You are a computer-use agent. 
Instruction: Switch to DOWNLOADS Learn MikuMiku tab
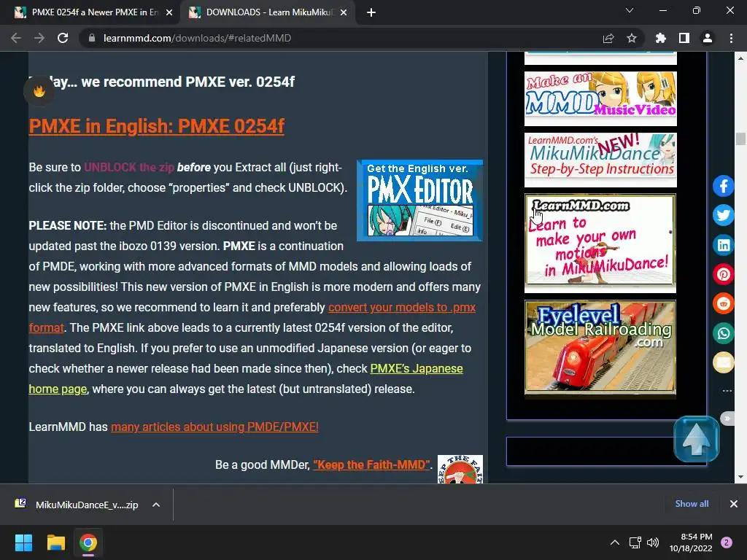[x=269, y=12]
